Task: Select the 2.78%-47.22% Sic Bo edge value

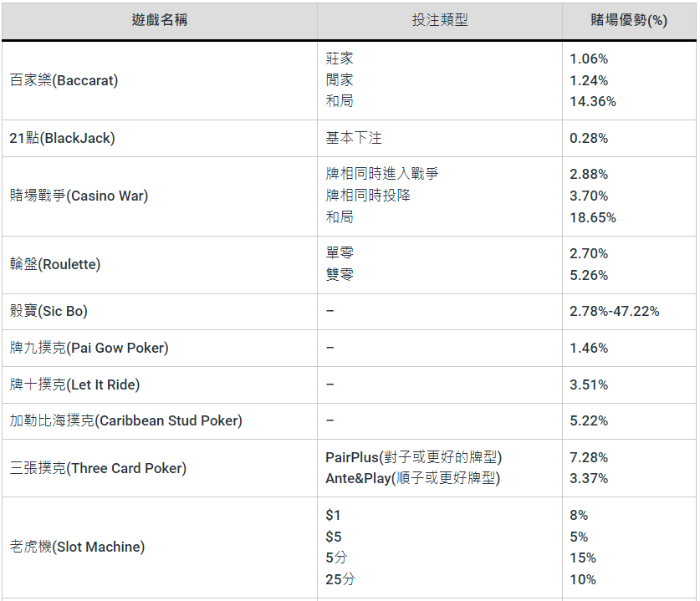Action: coord(614,312)
